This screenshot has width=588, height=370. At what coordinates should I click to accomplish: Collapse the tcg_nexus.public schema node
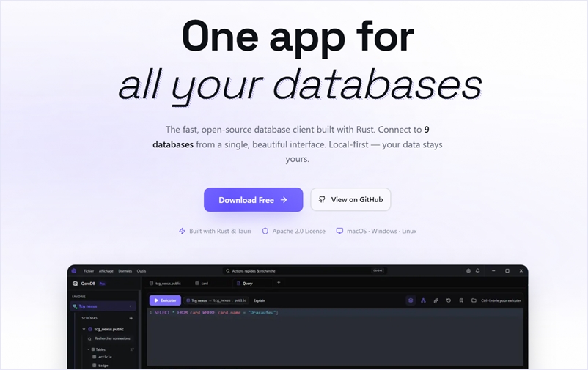[84, 329]
